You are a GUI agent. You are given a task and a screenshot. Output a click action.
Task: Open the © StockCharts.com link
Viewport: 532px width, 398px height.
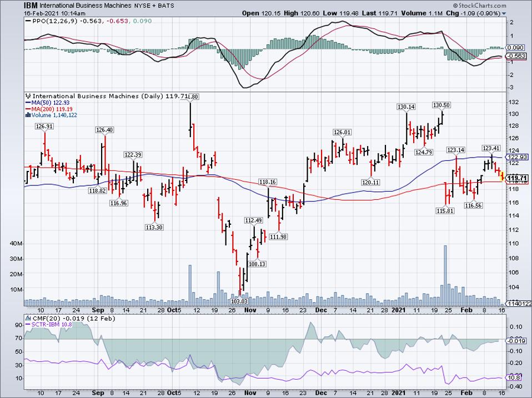[x=479, y=6]
